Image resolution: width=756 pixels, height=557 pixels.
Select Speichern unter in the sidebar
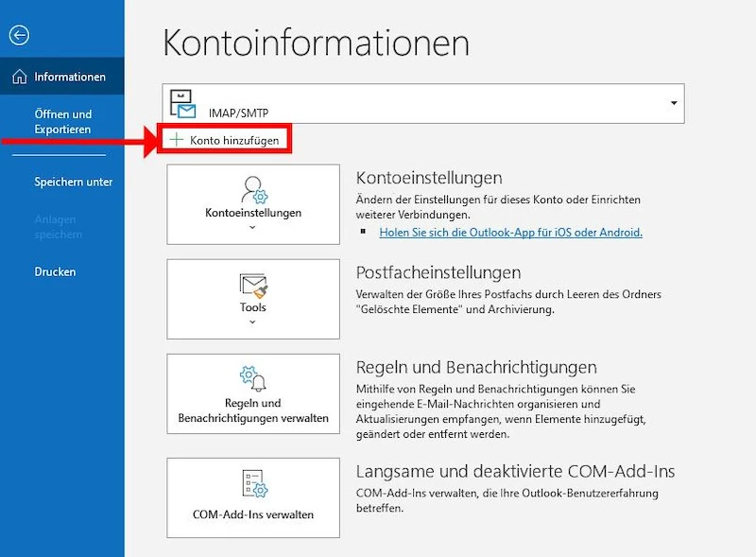[73, 183]
